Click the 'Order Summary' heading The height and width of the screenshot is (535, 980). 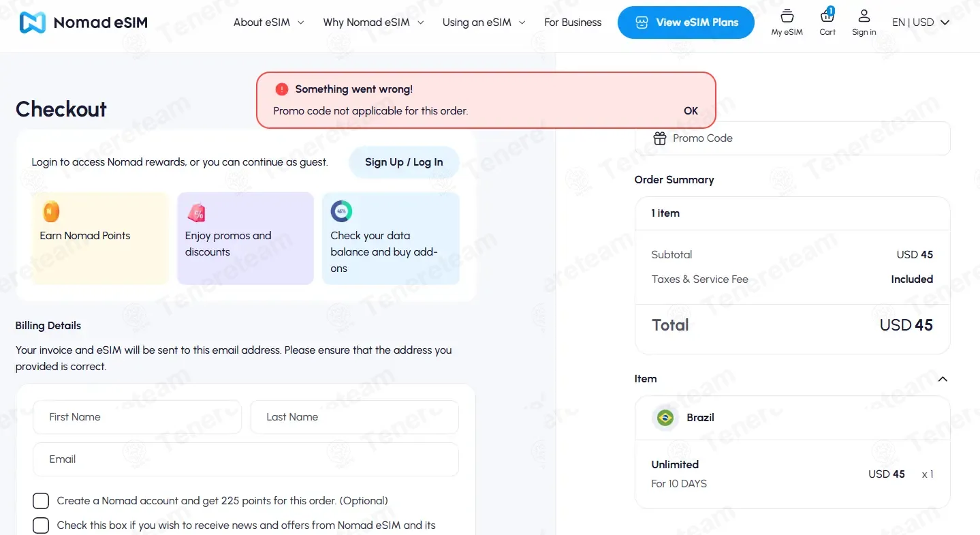point(674,180)
